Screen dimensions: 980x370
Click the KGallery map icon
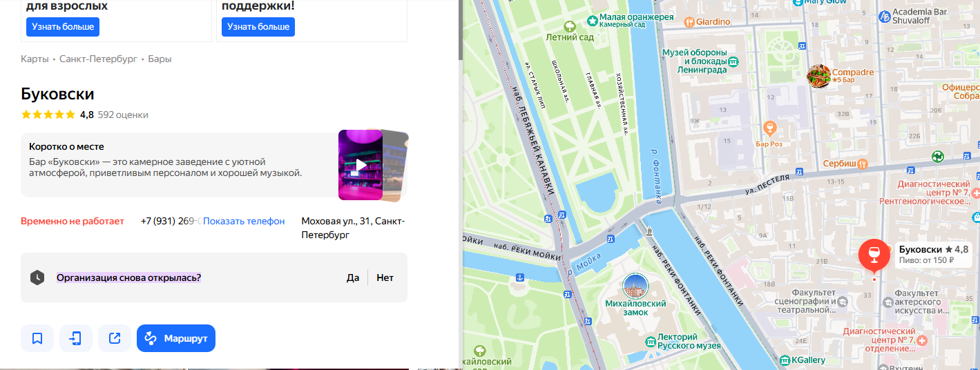point(784,360)
